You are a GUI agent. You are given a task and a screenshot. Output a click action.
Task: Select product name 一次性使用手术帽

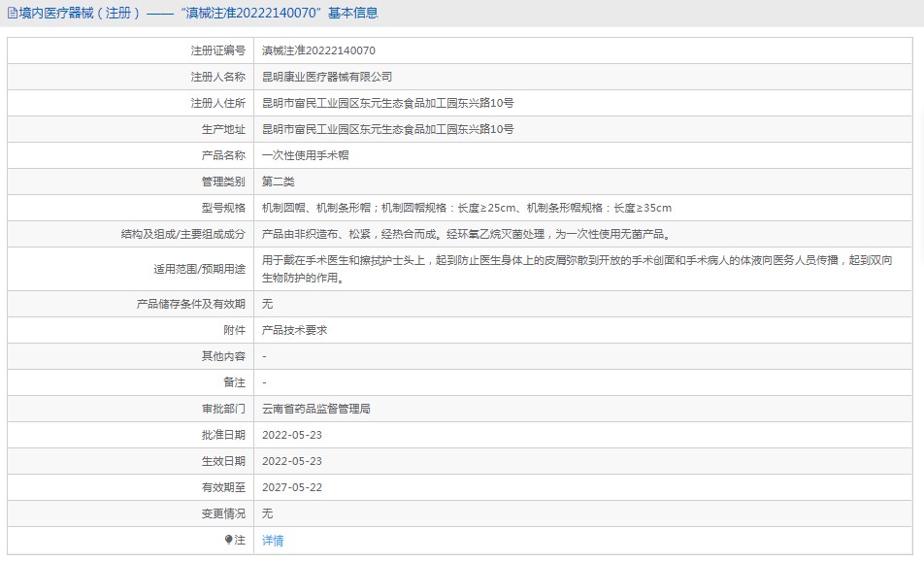[x=305, y=155]
